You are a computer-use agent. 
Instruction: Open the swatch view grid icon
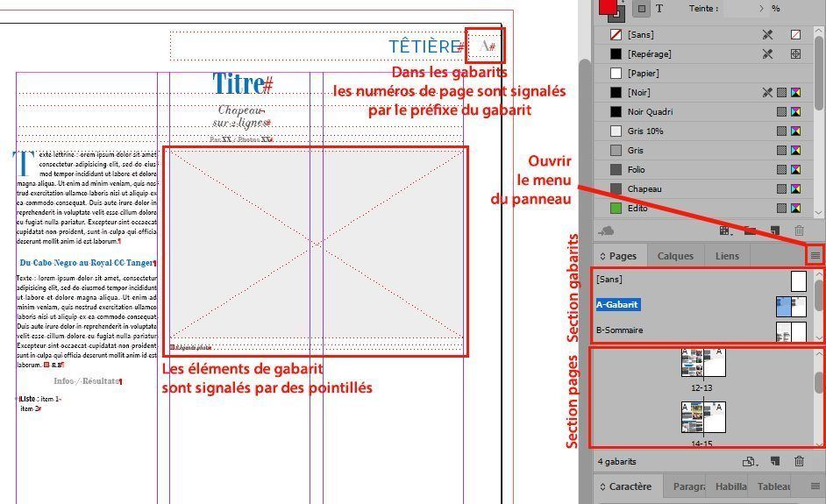click(725, 231)
